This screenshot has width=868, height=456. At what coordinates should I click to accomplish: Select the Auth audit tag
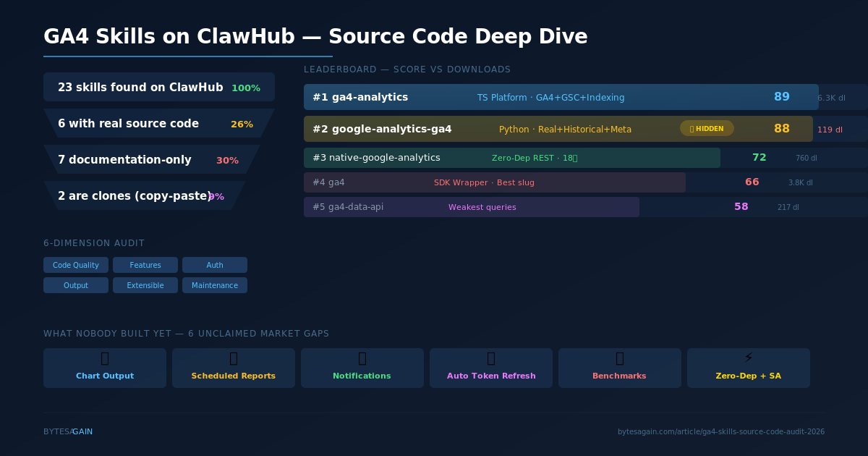[x=215, y=265]
